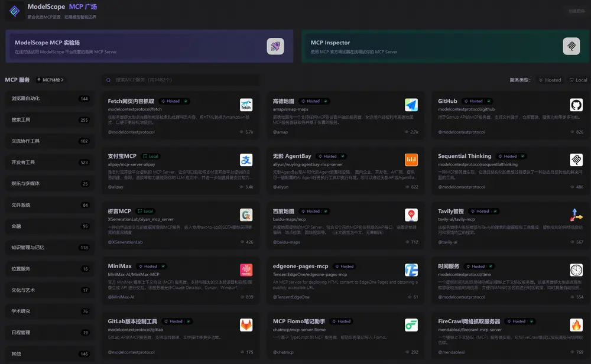Open the MiniMax card title
The image size is (591, 364).
pos(120,266)
